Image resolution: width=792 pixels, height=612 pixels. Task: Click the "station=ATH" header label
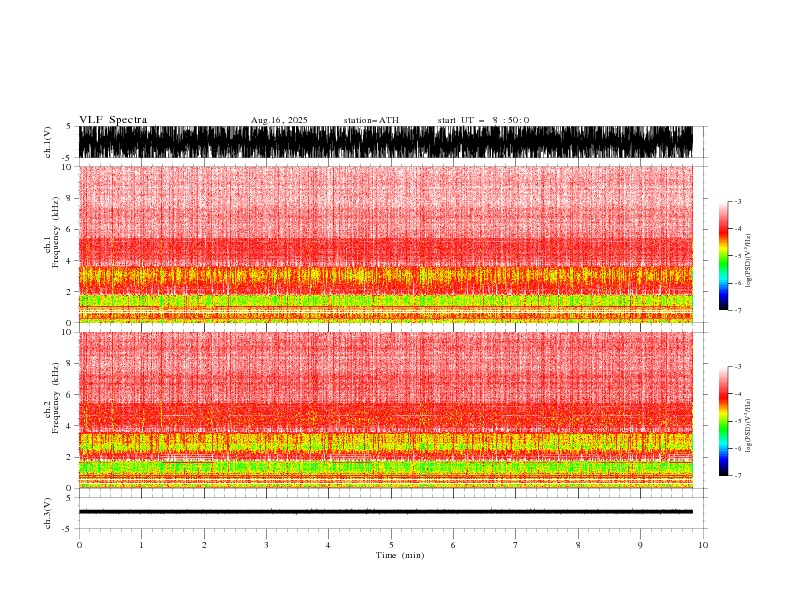[371, 120]
